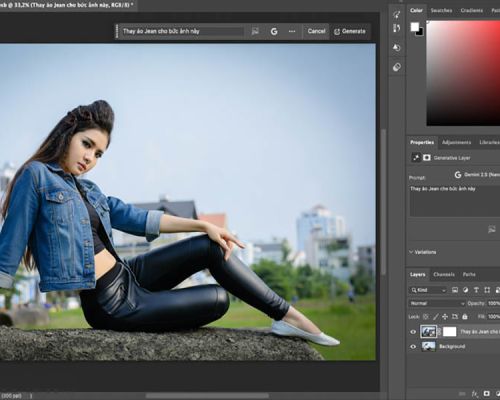
Task: Click the vertical scrollbar beside the canvas
Action: [383, 202]
